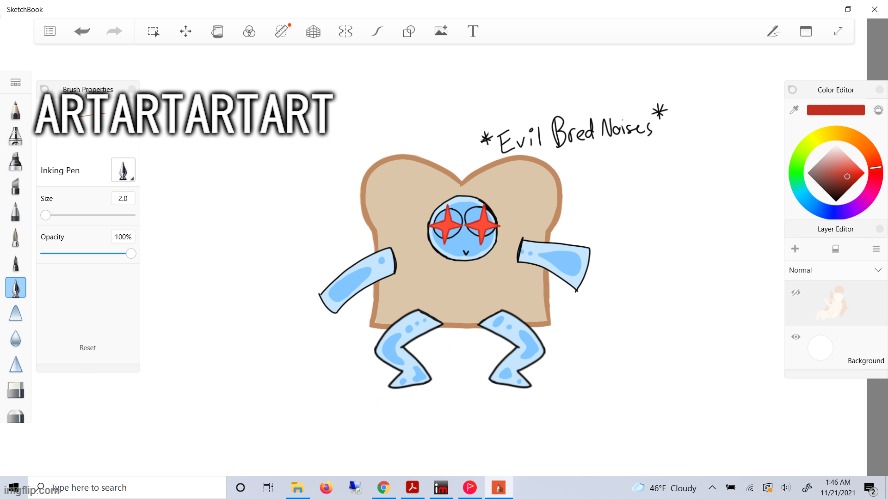
Task: Show hidden system tray icons
Action: pos(712,488)
